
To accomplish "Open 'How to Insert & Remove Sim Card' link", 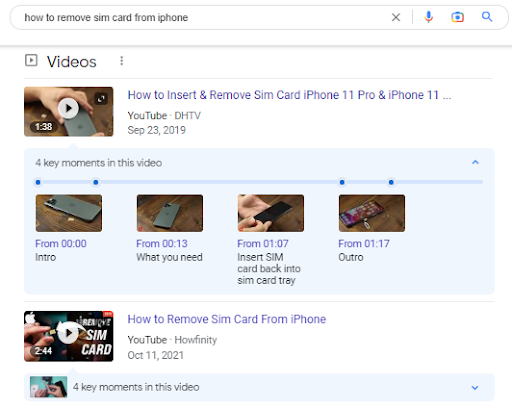I will (289, 95).
